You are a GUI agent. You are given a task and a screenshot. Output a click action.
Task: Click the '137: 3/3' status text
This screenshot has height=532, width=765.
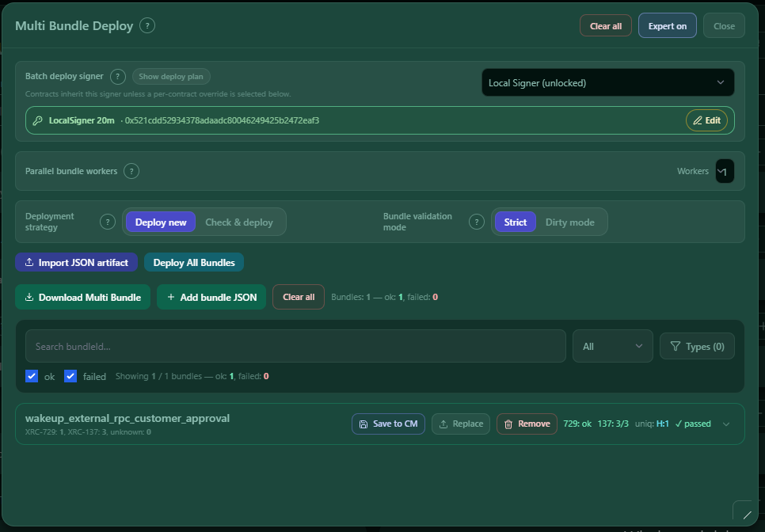613,424
